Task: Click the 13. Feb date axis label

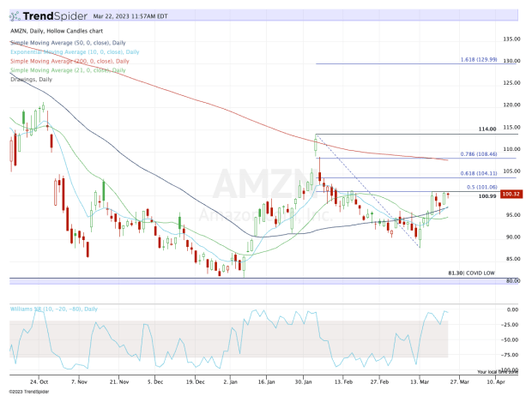Action: coord(343,381)
